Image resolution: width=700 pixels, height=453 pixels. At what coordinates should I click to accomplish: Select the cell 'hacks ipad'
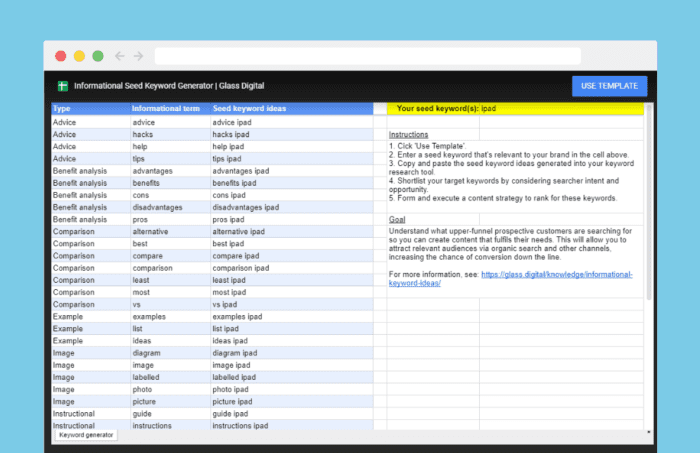click(292, 134)
